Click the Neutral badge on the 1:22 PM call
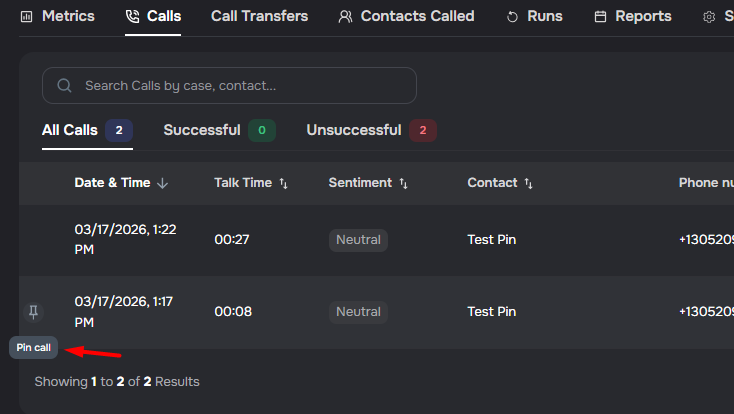Image resolution: width=734 pixels, height=414 pixels. point(358,240)
